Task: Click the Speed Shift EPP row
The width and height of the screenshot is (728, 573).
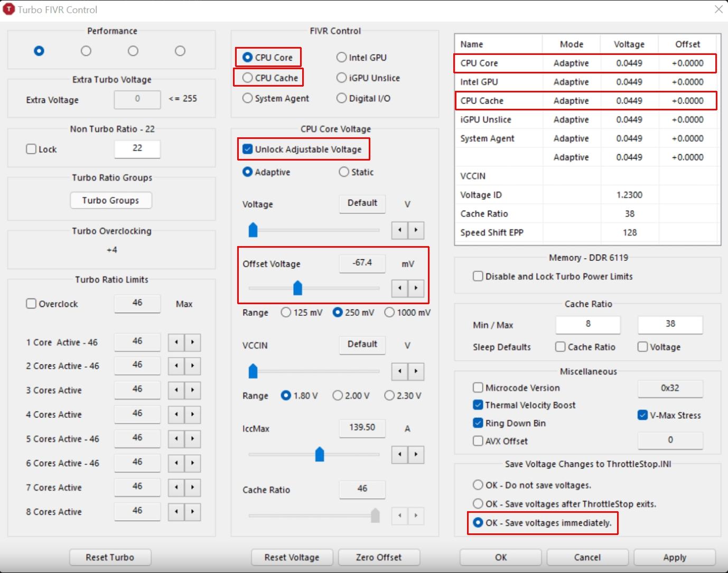Action: coord(585,232)
